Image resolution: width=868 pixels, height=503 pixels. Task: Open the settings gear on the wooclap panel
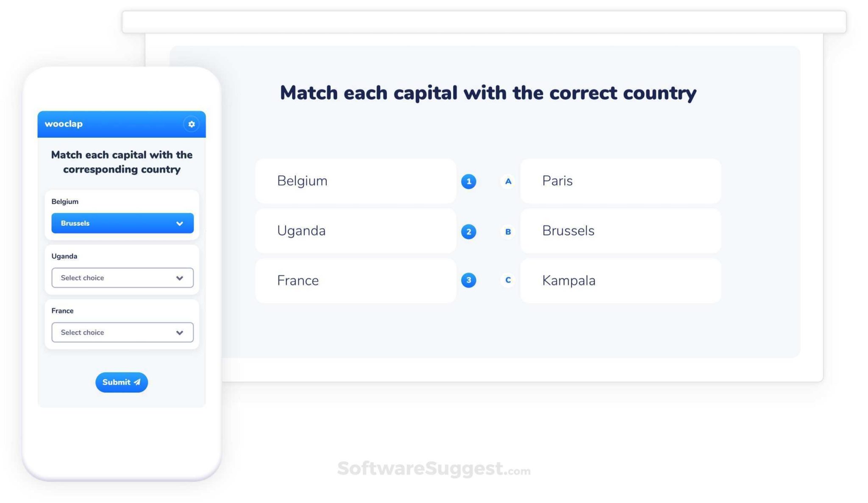pyautogui.click(x=191, y=124)
